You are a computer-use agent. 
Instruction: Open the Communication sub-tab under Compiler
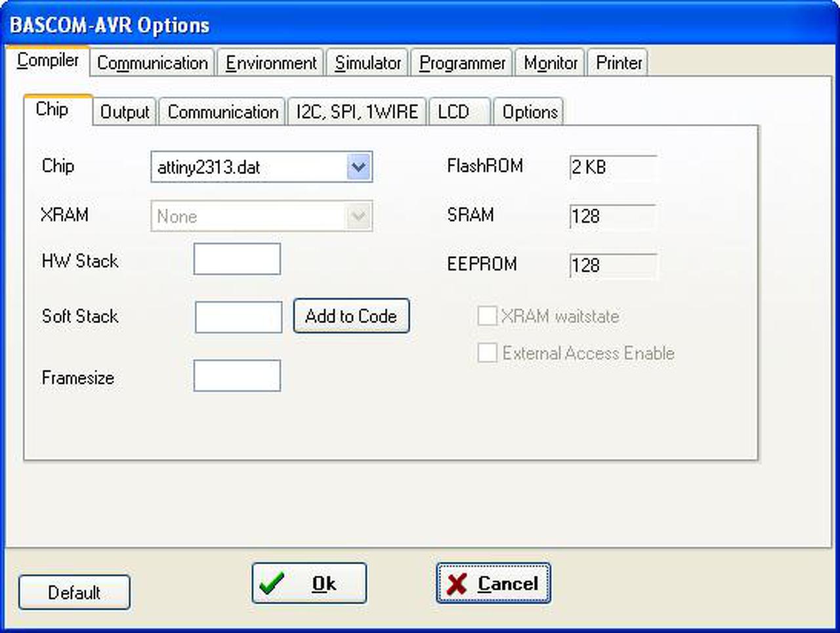[222, 112]
